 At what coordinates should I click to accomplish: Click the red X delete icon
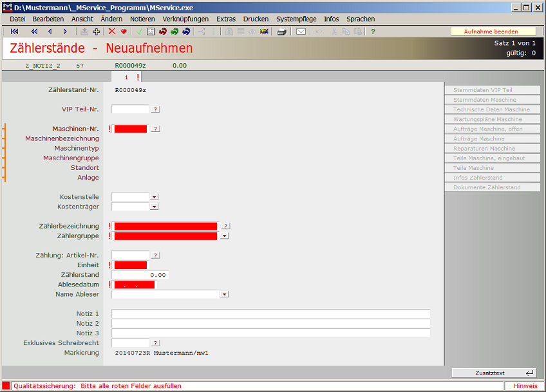click(112, 32)
